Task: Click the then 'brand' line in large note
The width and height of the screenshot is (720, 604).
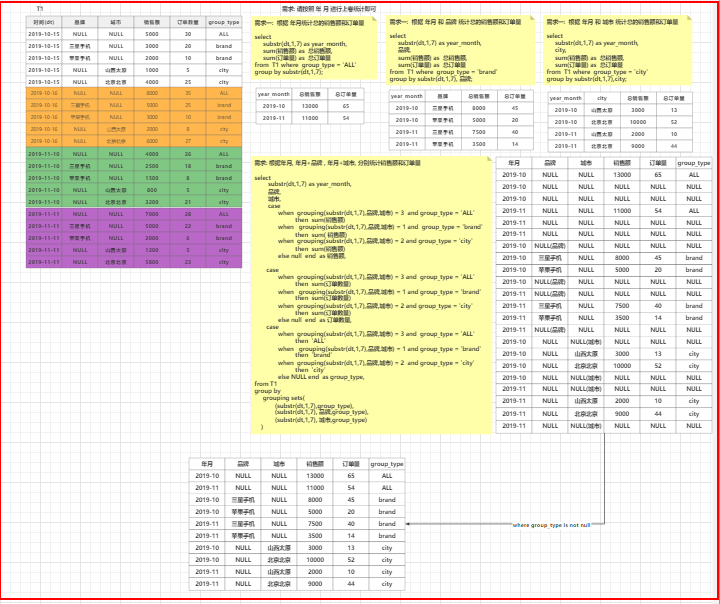Action: tap(313, 355)
